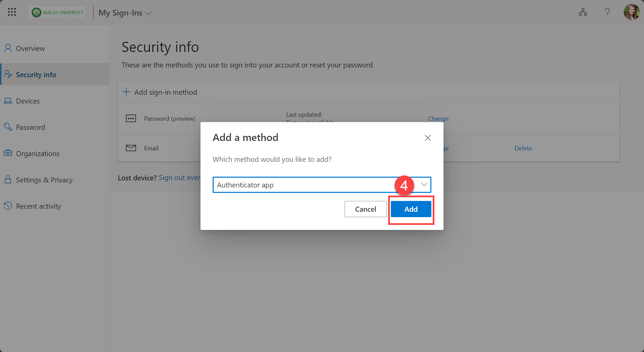The height and width of the screenshot is (352, 644).
Task: Open Settings & Privacy page
Action: point(44,180)
